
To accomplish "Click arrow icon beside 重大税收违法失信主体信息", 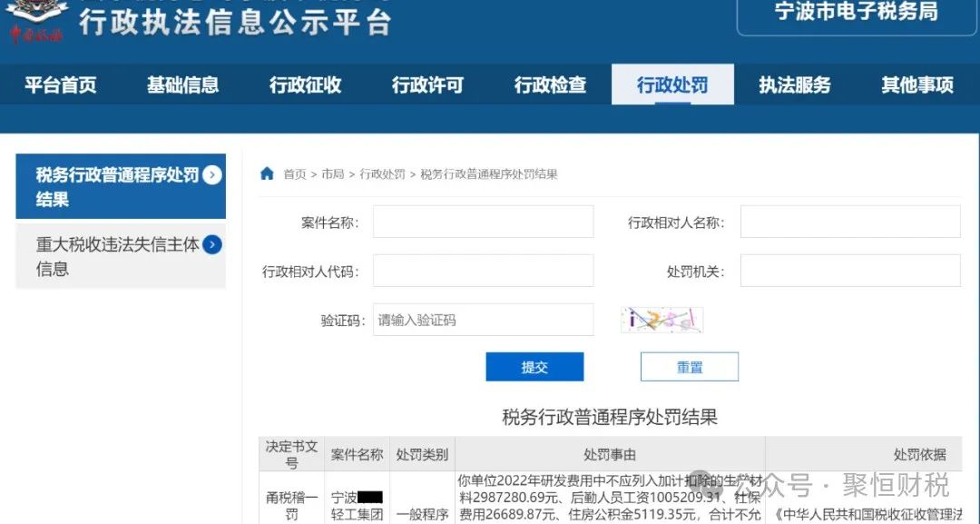I will pos(212,244).
